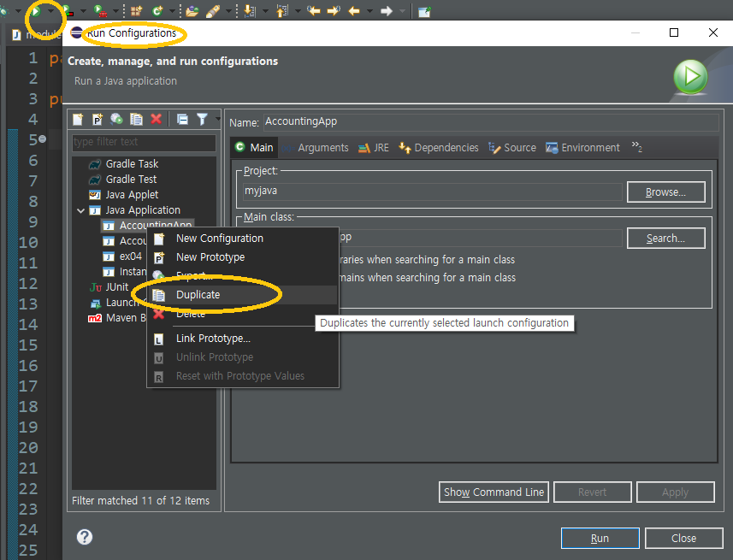The height and width of the screenshot is (560, 733).
Task: Select Gradle Task in configuration tree
Action: 132,164
